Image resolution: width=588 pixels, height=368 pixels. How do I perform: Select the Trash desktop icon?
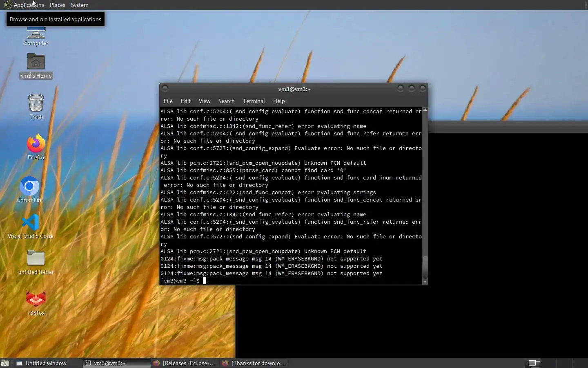36,106
